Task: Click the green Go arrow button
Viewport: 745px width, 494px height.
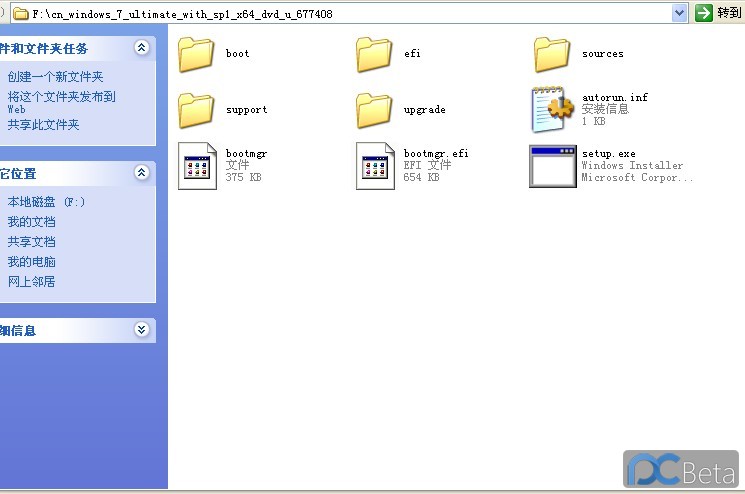Action: point(704,13)
